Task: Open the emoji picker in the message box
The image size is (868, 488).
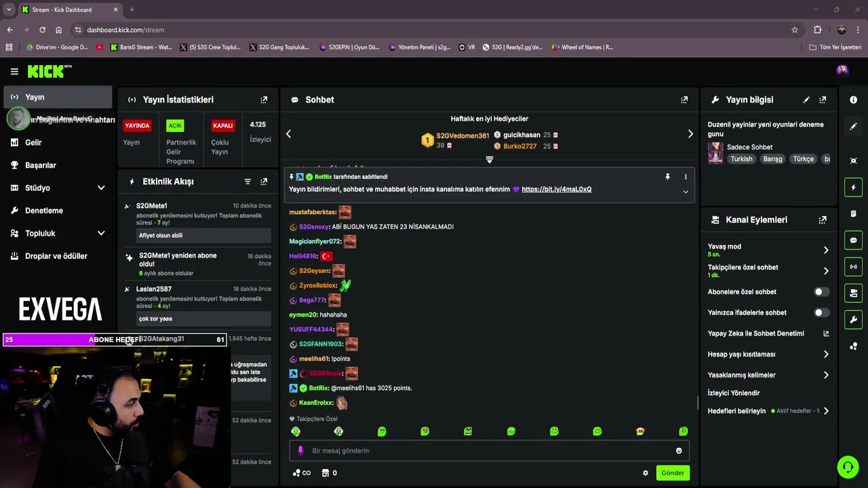Action: [x=679, y=451]
